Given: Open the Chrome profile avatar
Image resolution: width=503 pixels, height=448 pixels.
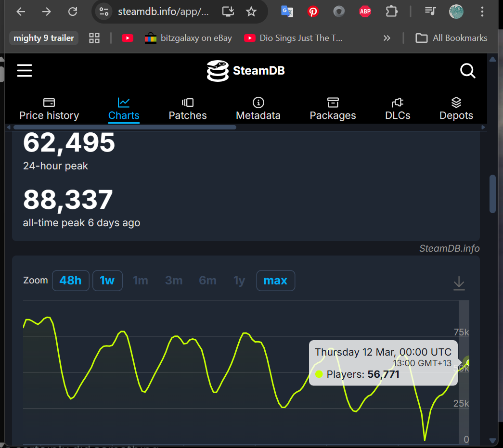Looking at the screenshot, I should pos(456,12).
